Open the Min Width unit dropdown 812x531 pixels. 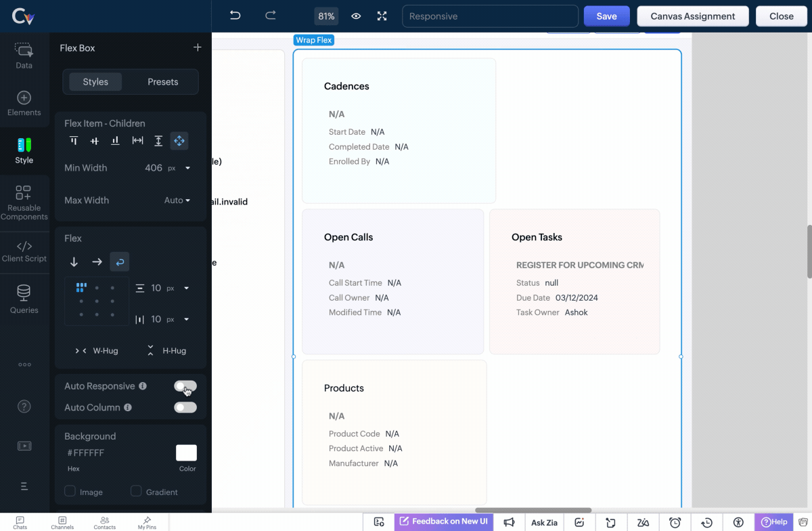tap(187, 168)
